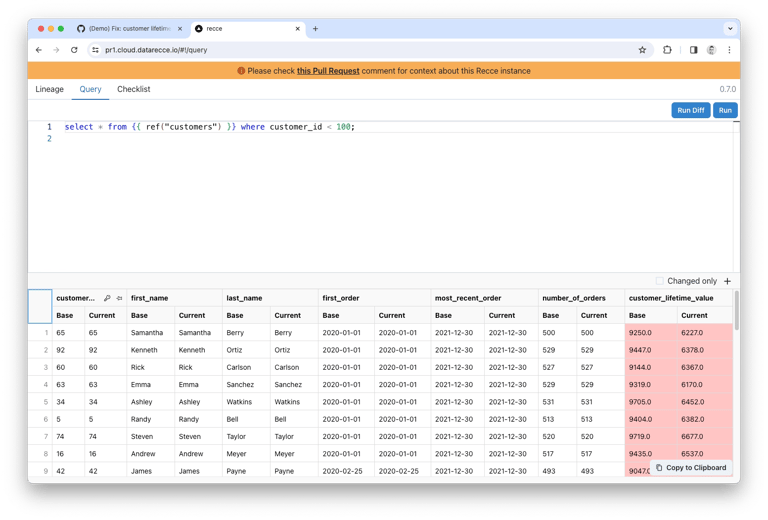Toggle the browser side panel icon

693,50
